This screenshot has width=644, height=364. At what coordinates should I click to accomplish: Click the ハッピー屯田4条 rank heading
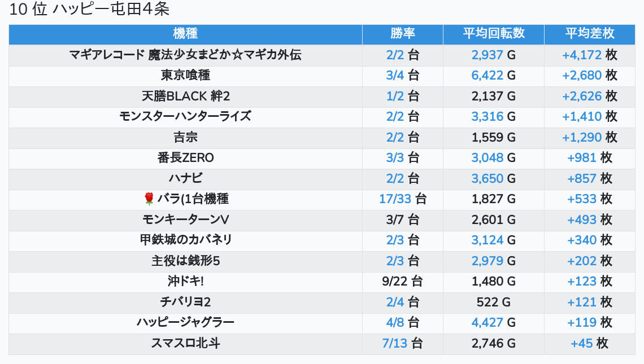(90, 10)
